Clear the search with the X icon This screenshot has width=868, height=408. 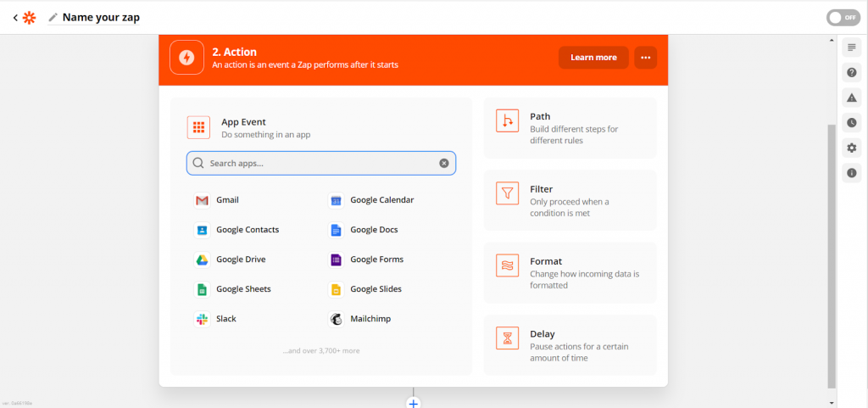(444, 164)
